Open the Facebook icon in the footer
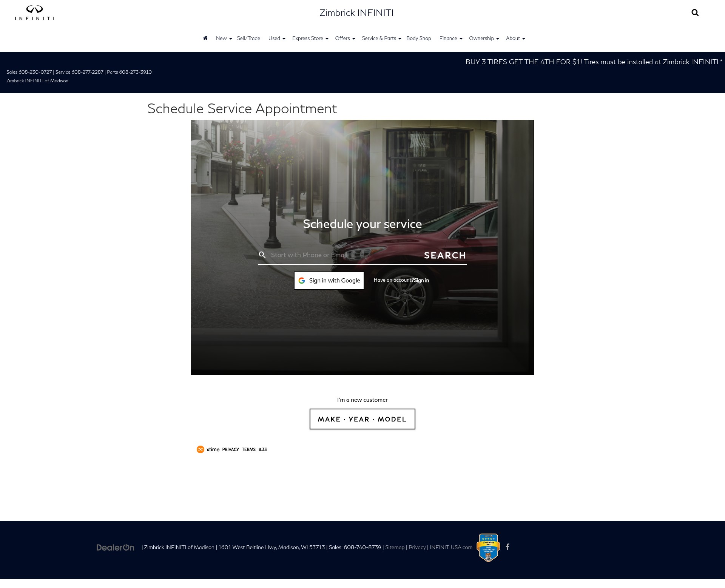Viewport: 725px width, 588px height. pos(507,547)
